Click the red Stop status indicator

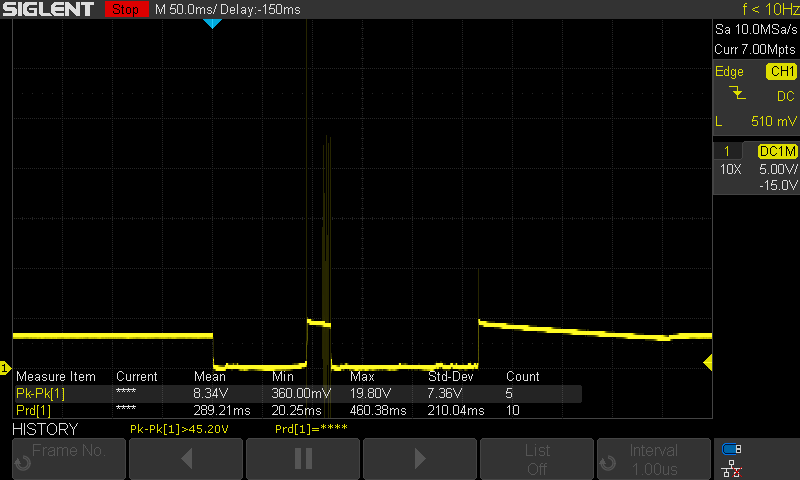[125, 9]
